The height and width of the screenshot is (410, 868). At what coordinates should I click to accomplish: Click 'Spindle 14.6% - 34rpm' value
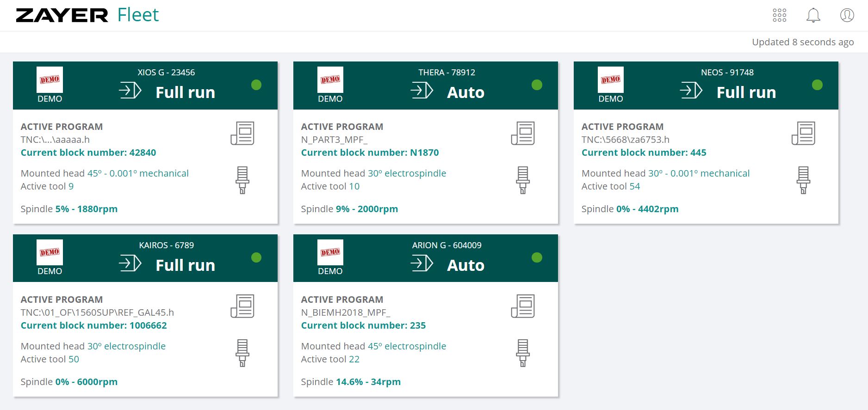click(368, 382)
